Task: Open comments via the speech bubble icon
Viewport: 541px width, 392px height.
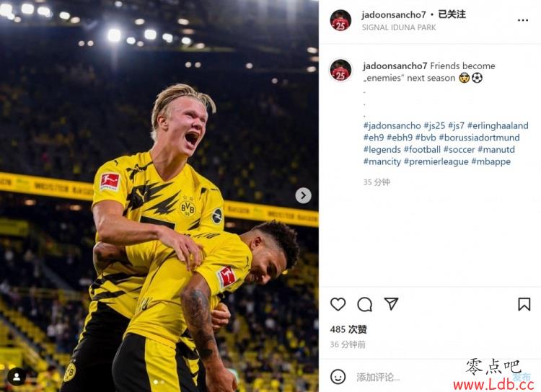Action: coord(365,304)
